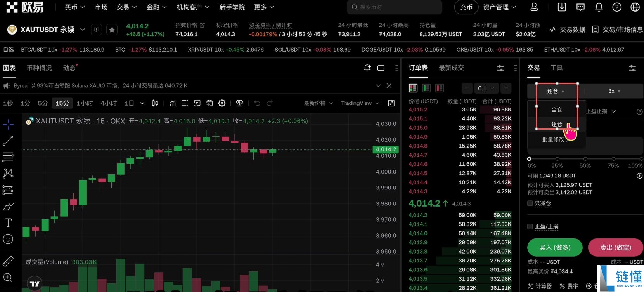Screen dimensions: 644x292
Task: Open the 最新价格 price type dropdown
Action: pyautogui.click(x=319, y=103)
